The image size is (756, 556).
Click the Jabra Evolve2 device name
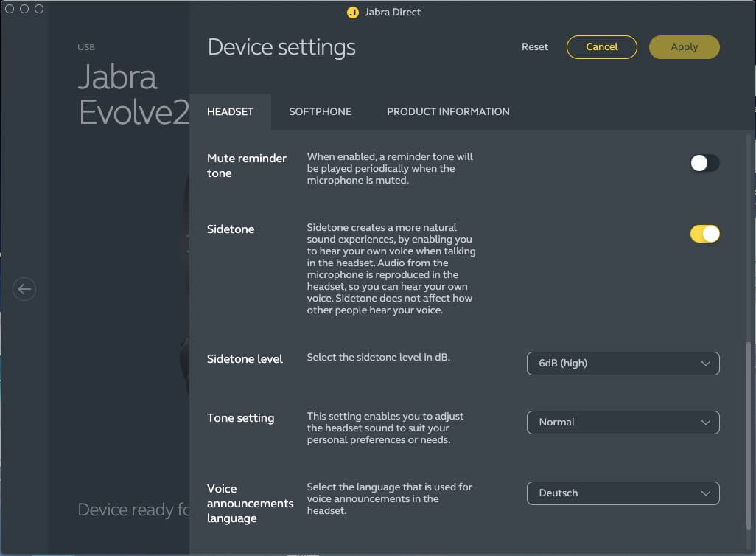[133, 95]
